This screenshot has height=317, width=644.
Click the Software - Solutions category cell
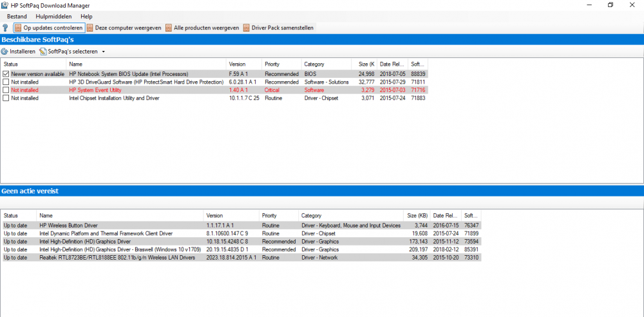326,82
